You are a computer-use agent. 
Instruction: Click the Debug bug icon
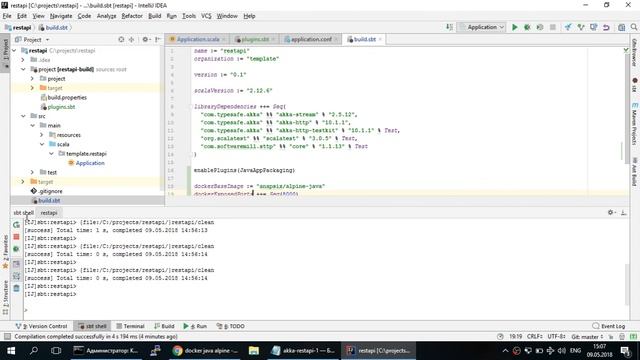(x=527, y=27)
